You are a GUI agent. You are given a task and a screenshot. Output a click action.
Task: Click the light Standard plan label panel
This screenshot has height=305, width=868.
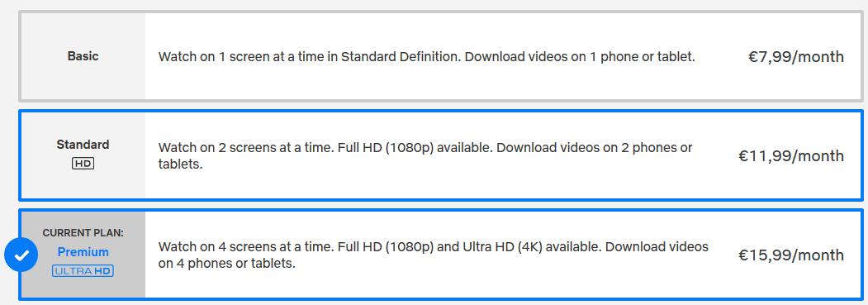(83, 155)
